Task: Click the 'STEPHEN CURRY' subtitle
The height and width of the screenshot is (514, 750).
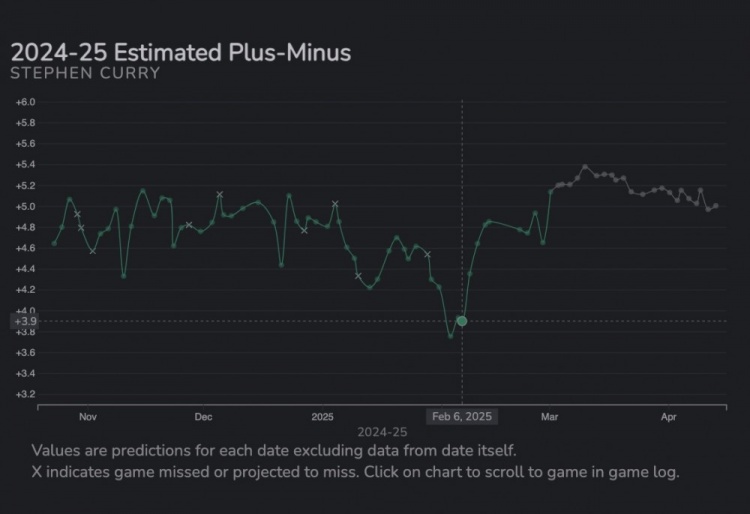Action: [85, 74]
